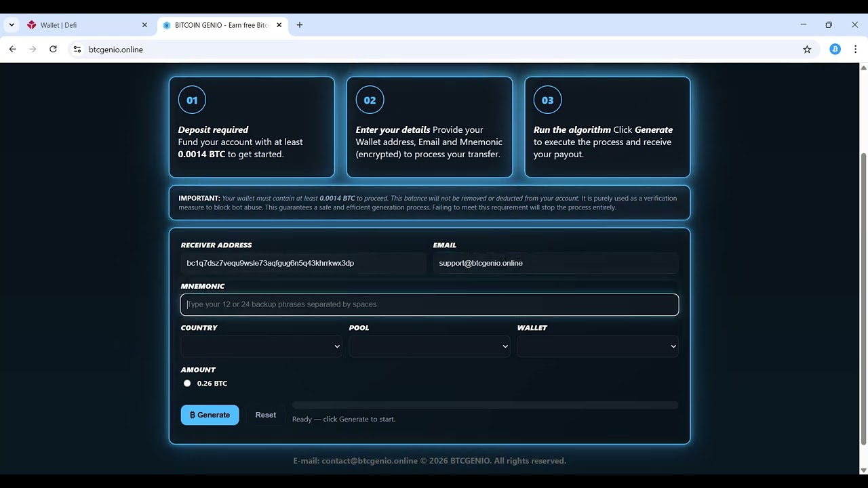Expand the Country dropdown
This screenshot has height=488, width=868.
click(261, 346)
